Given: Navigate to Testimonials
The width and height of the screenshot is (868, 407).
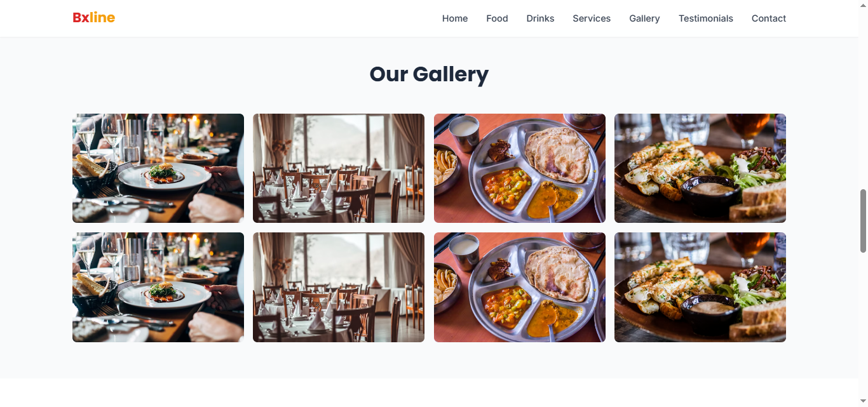Looking at the screenshot, I should (706, 18).
